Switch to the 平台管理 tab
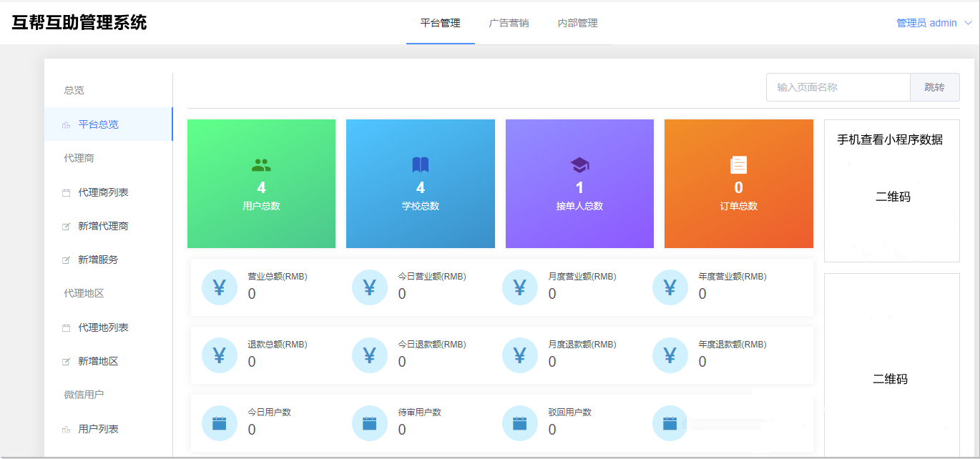This screenshot has width=980, height=459. (440, 23)
